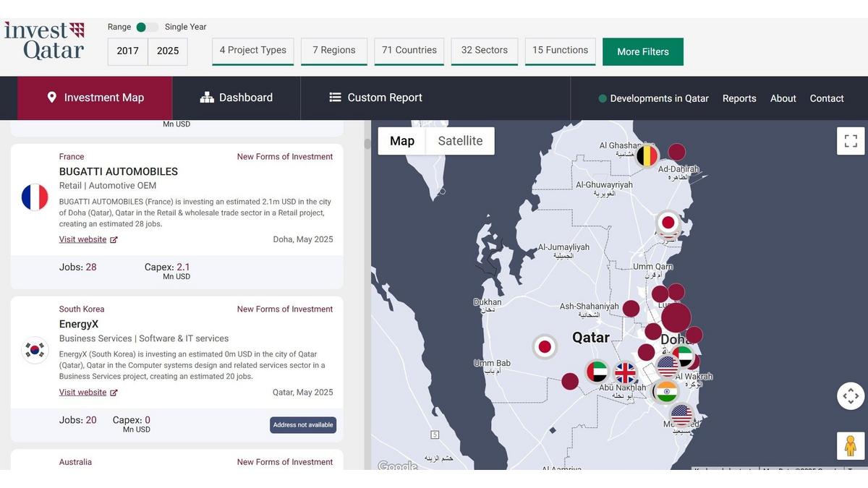868x488 pixels.
Task: Click the UK flag map marker
Action: [x=625, y=372]
